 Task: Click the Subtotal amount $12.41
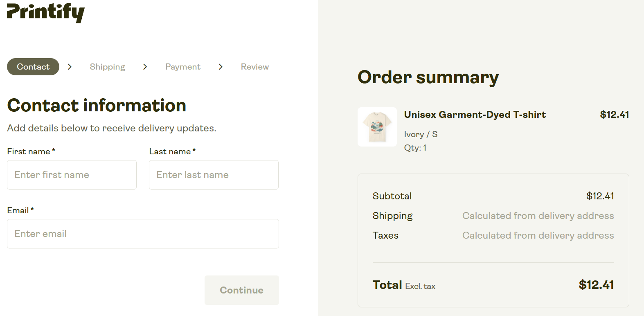600,196
